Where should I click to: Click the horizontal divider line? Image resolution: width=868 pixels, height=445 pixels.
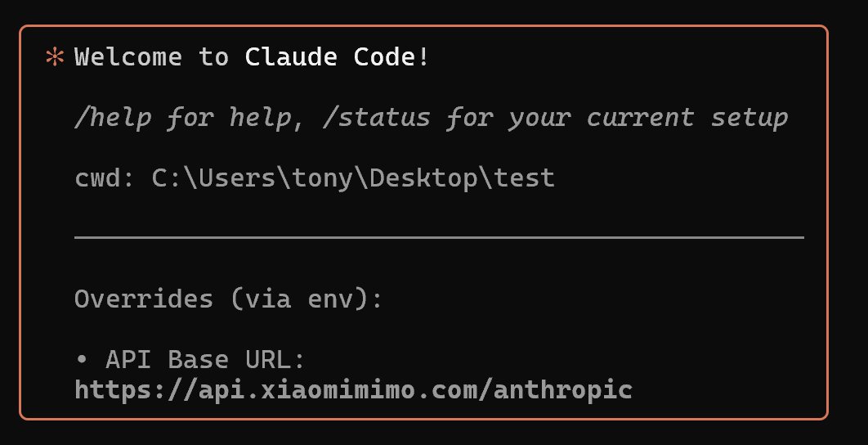click(439, 238)
